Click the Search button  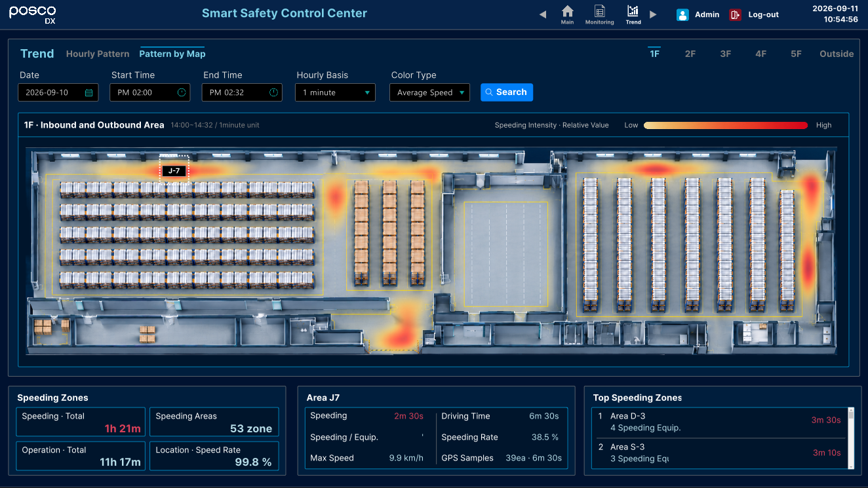507,92
